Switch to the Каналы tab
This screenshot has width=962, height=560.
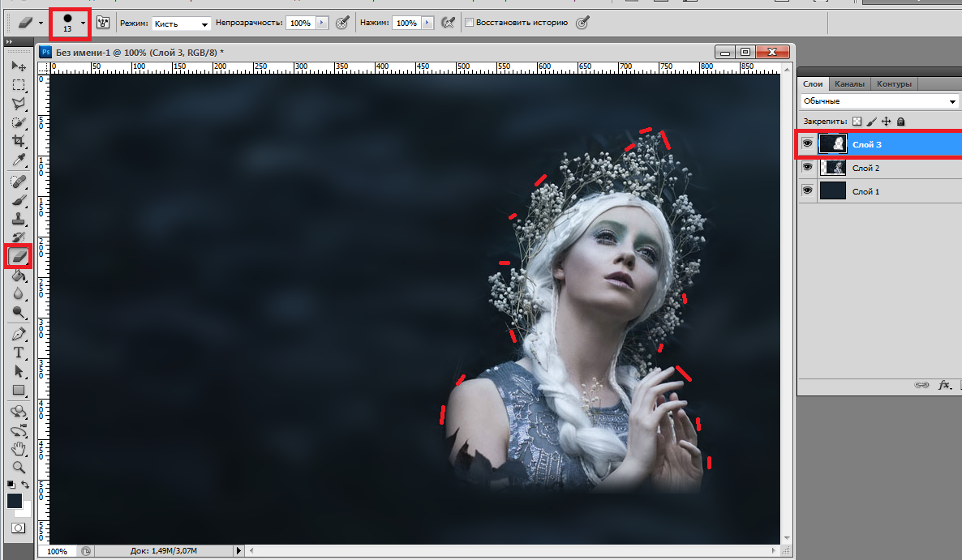848,83
